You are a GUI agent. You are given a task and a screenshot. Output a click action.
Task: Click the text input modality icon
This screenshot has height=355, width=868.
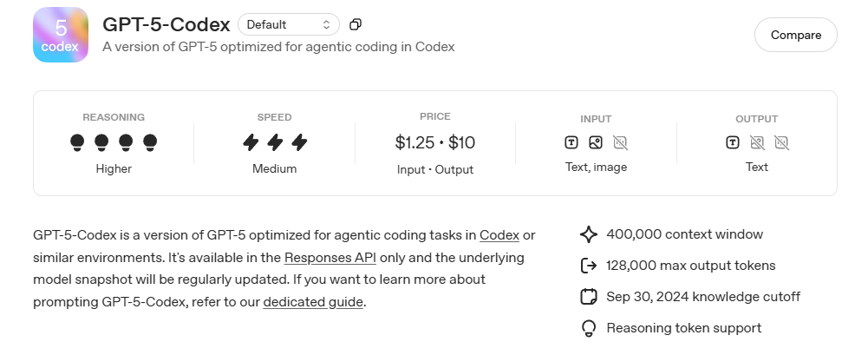coord(571,142)
